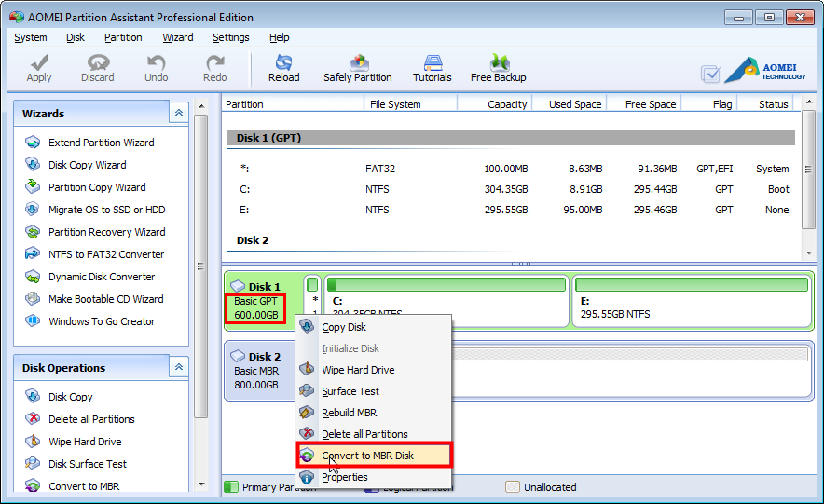Click the Apply checkmark toolbar icon

[39, 63]
